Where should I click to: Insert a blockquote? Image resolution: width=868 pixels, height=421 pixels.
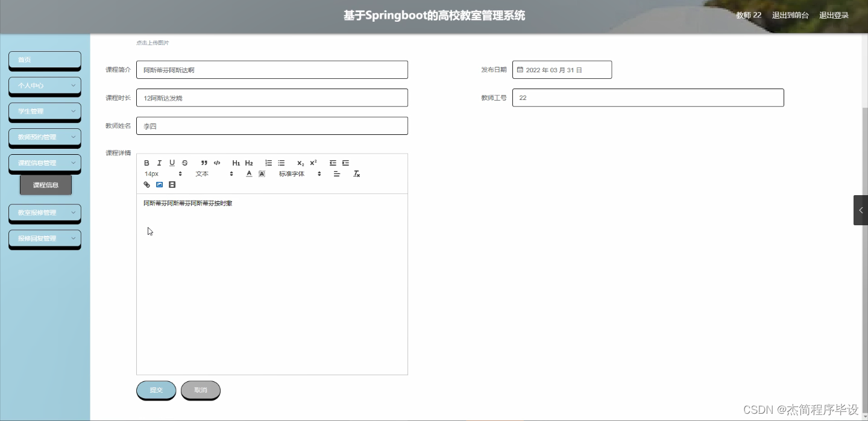point(204,163)
